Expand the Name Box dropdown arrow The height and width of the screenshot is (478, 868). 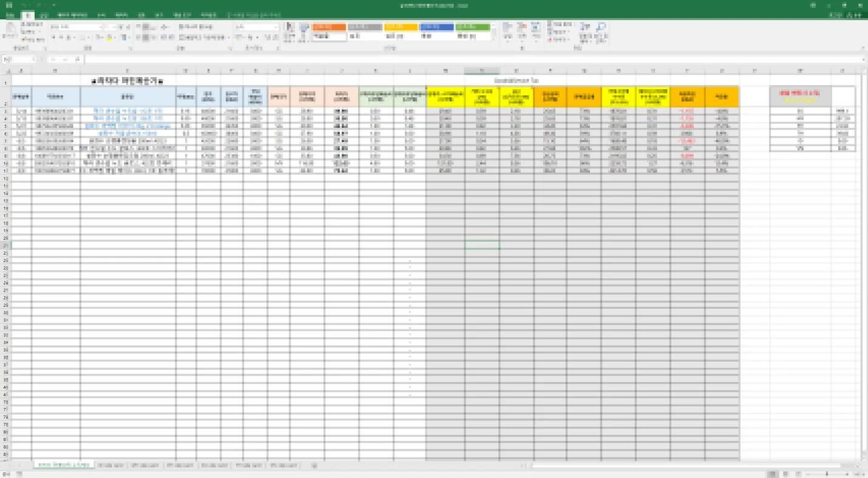click(x=33, y=59)
